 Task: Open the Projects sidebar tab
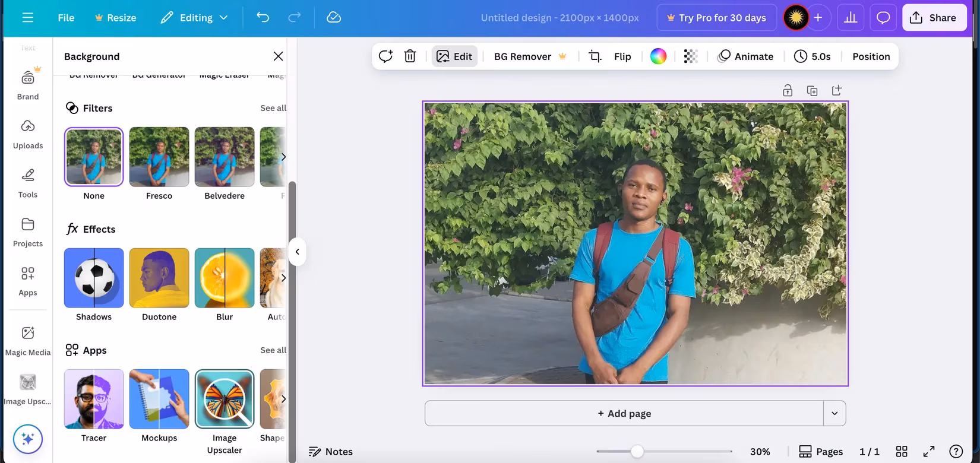pos(28,233)
